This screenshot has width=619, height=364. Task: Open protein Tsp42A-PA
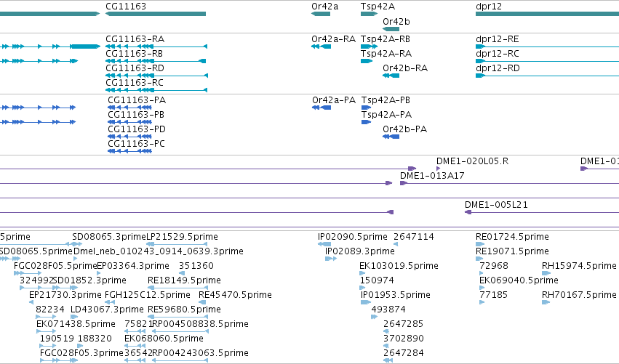(x=386, y=115)
